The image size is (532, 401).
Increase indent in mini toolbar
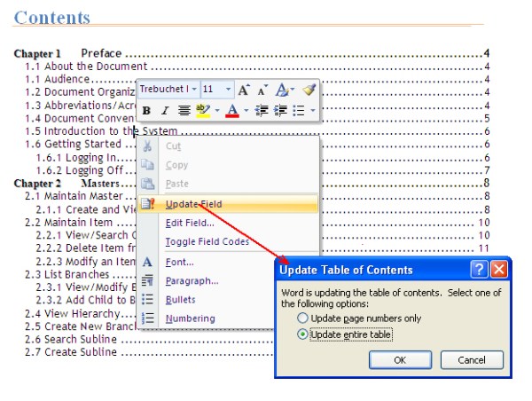tap(280, 110)
